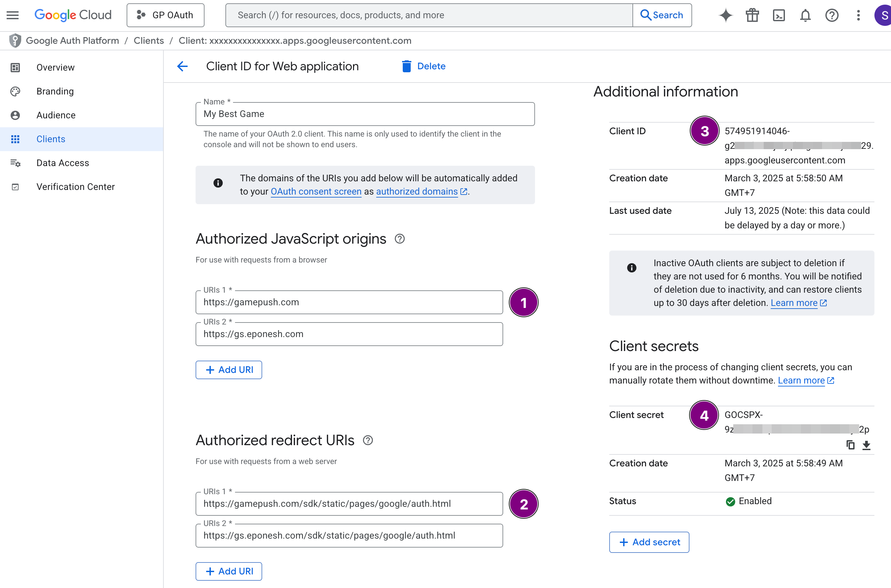This screenshot has height=588, width=891.
Task: Click the Branding palette icon
Action: (15, 91)
